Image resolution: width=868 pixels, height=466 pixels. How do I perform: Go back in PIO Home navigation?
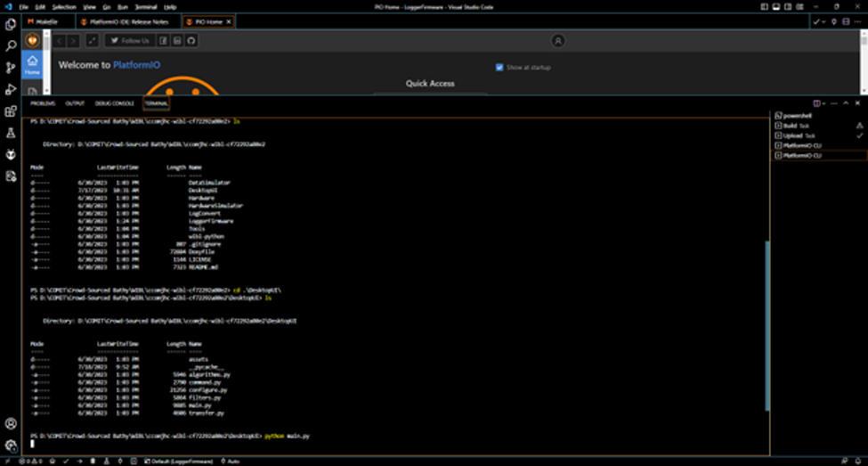[x=60, y=40]
